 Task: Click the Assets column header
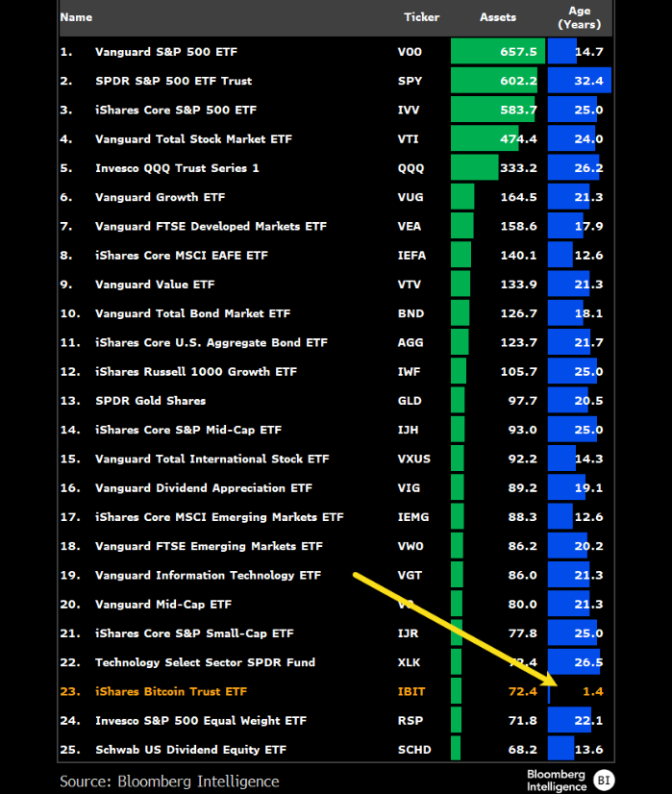[x=497, y=17]
